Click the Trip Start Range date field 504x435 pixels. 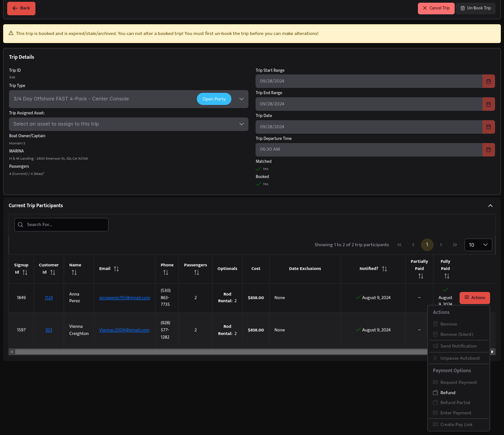coord(369,81)
